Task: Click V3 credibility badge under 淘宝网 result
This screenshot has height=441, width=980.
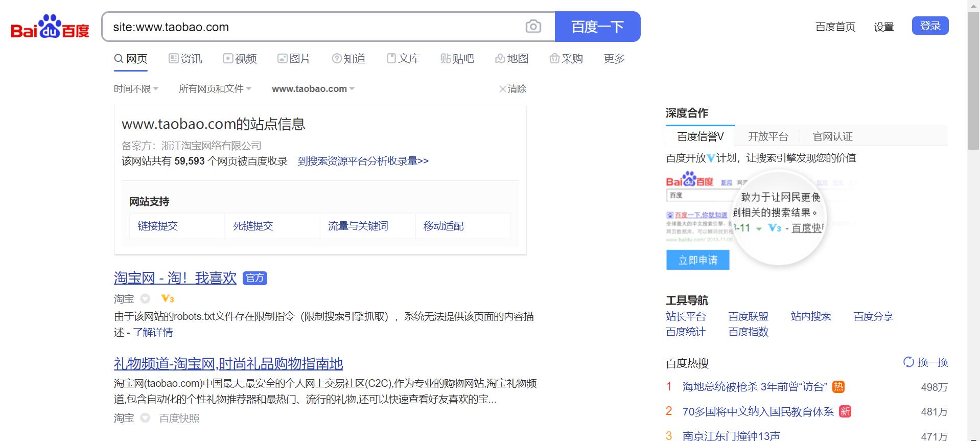Action: (x=168, y=298)
